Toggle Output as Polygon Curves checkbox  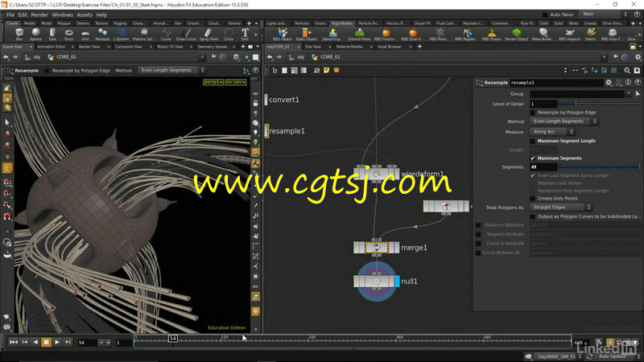point(533,216)
